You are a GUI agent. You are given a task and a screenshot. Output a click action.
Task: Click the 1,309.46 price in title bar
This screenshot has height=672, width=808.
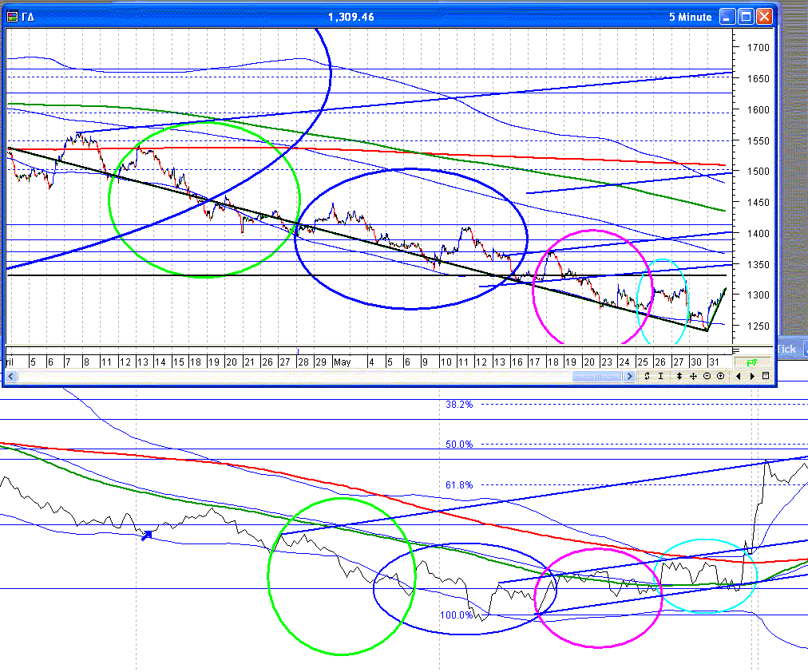click(x=351, y=17)
